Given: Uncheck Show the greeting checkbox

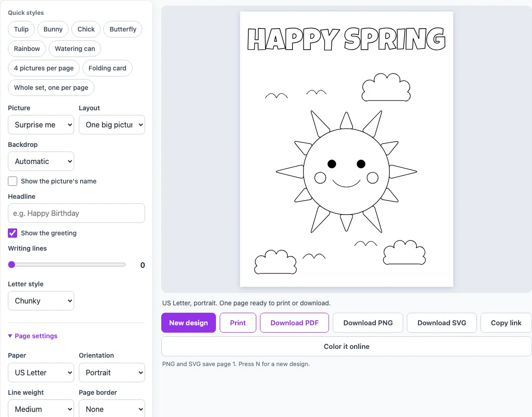Looking at the screenshot, I should (13, 233).
